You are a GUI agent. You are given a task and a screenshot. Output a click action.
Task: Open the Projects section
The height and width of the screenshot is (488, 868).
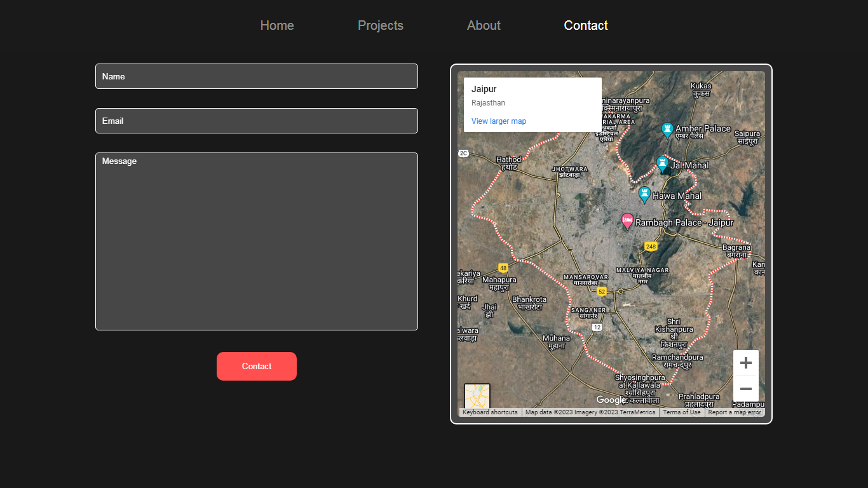pyautogui.click(x=380, y=25)
